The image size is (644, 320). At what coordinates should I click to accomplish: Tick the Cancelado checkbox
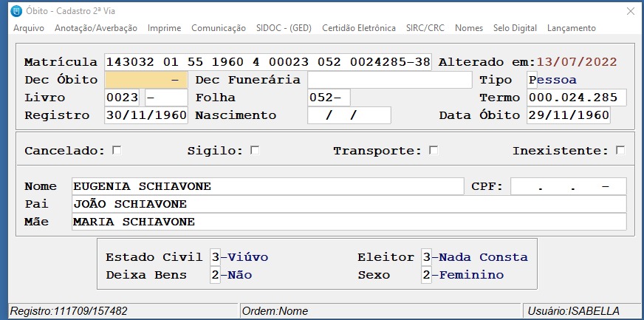click(x=117, y=150)
